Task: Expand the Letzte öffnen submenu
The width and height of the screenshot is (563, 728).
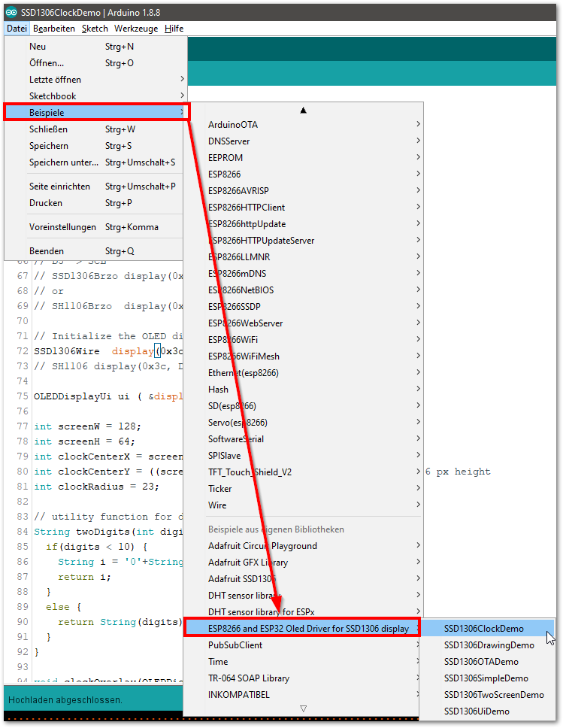Action: 55,80
